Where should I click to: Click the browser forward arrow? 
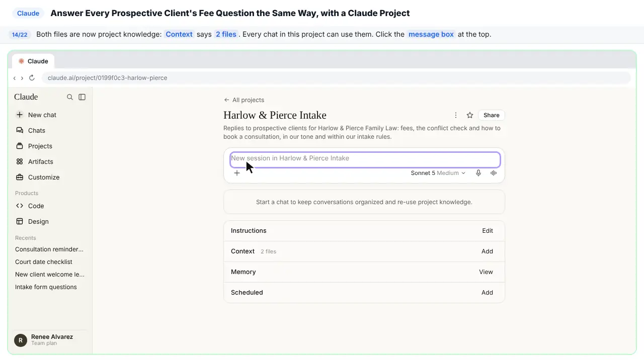[x=22, y=78]
